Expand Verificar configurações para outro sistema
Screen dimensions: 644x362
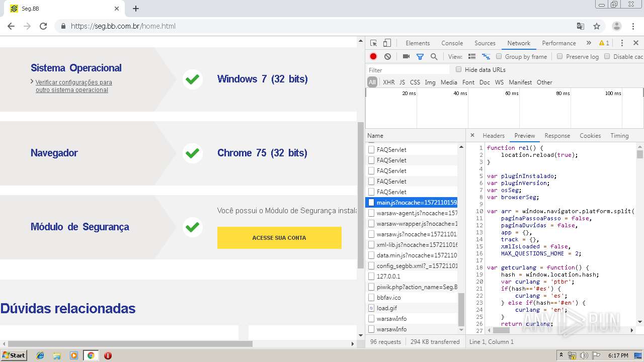pos(74,86)
